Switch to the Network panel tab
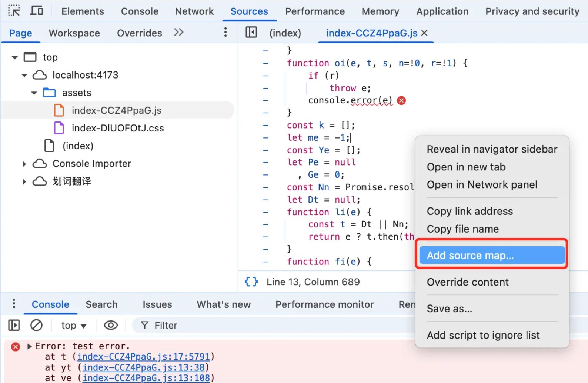Image resolution: width=588 pixels, height=383 pixels. [x=194, y=11]
